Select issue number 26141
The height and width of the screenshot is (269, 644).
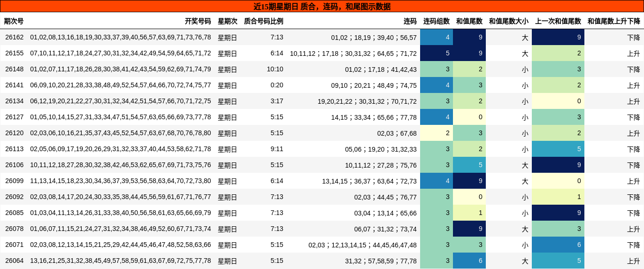pos(14,85)
